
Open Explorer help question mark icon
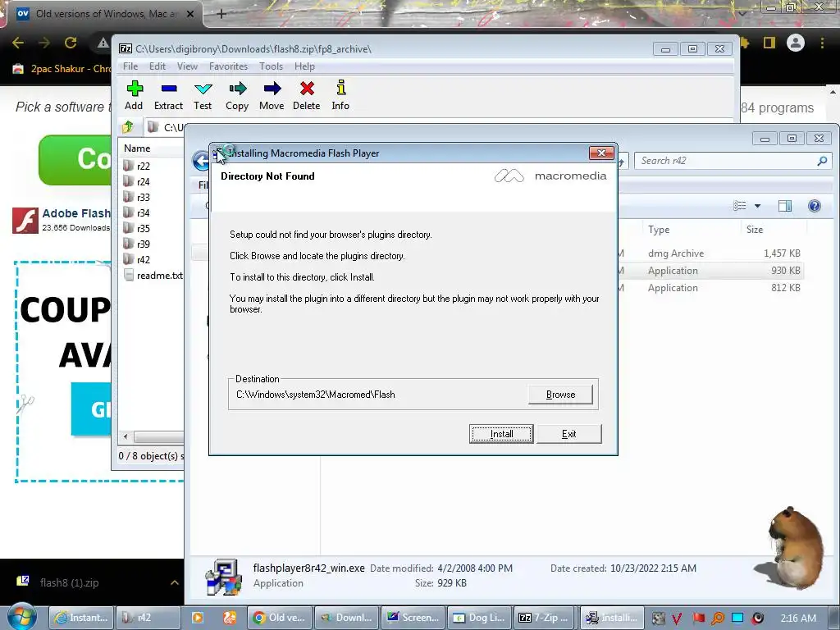(x=815, y=206)
